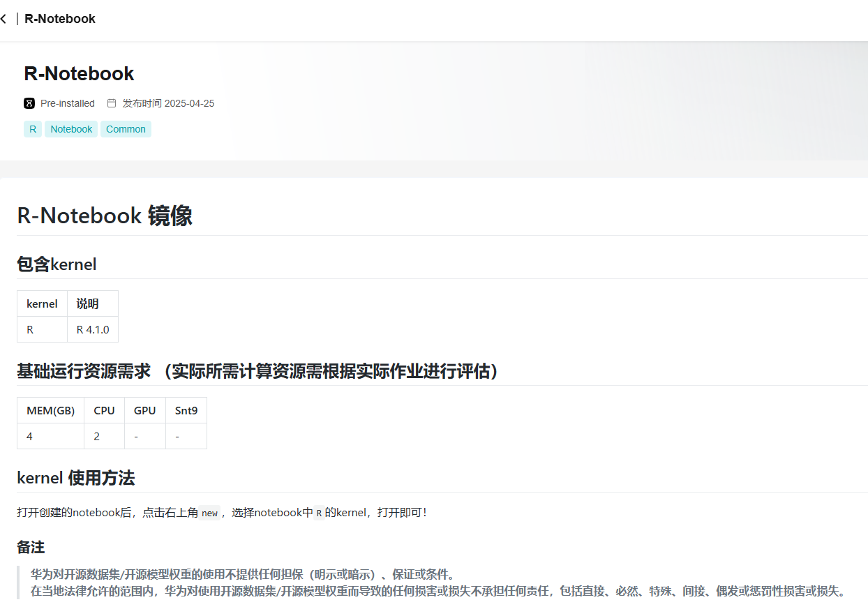The image size is (868, 616).
Task: Click the kernel 使用方法 heading
Action: pos(76,478)
